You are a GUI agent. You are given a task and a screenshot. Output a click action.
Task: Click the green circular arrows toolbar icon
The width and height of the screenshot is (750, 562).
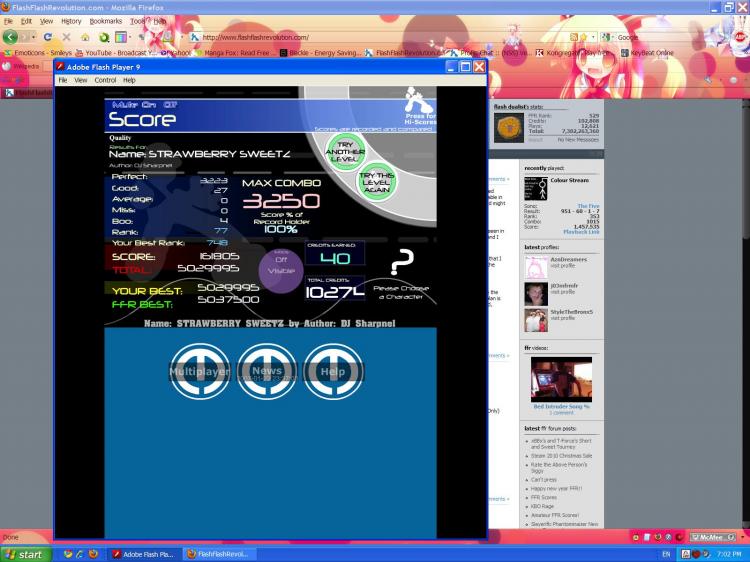point(103,37)
